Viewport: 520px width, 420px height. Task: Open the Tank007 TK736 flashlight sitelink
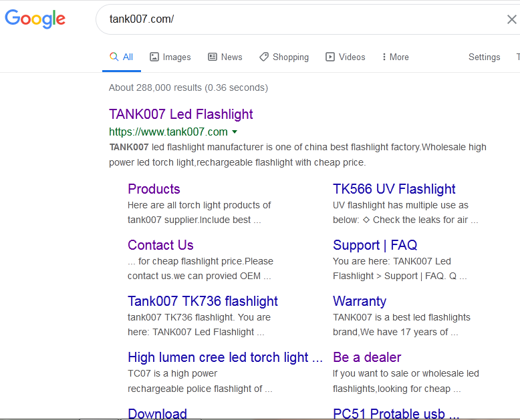203,301
